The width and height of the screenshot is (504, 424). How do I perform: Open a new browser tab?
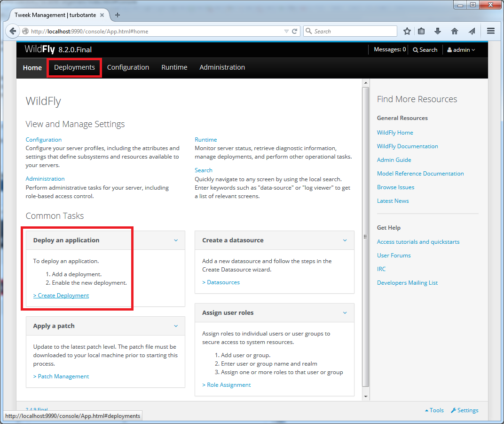(x=118, y=15)
